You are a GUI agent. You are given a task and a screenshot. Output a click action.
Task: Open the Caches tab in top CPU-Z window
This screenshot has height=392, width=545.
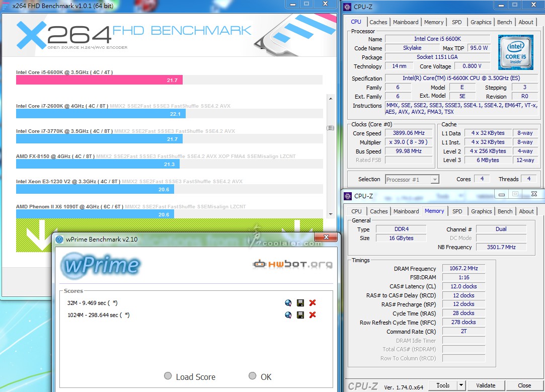378,22
